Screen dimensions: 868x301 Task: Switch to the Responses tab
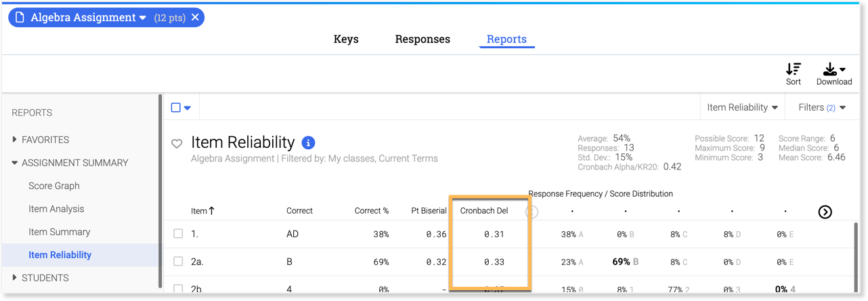coord(422,39)
